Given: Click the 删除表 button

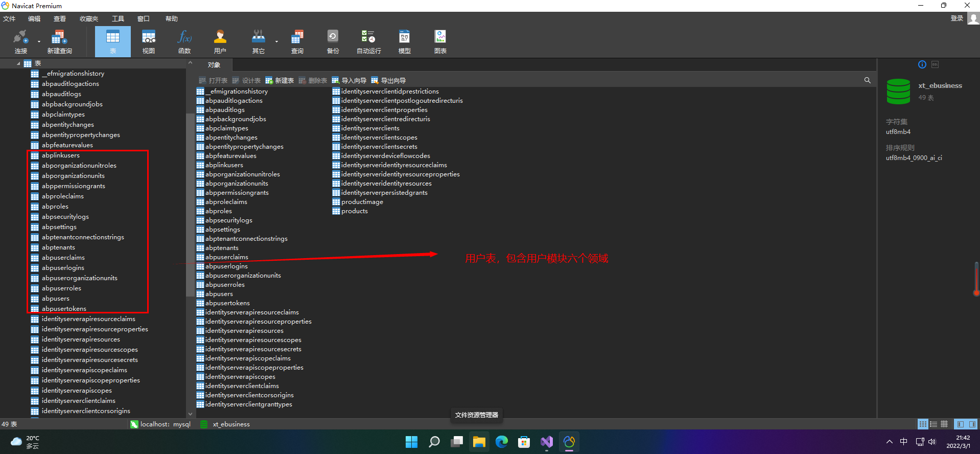Looking at the screenshot, I should click(x=313, y=80).
